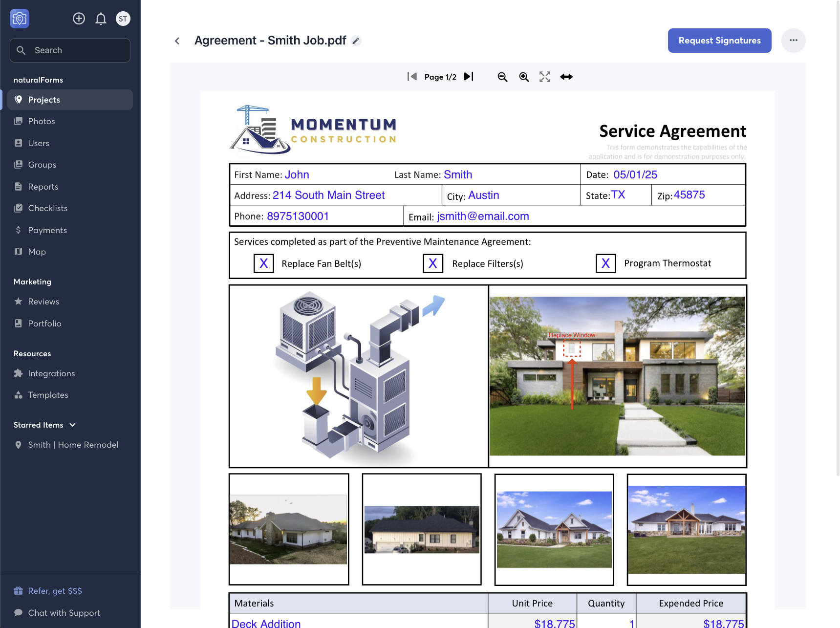The image size is (840, 628).
Task: Open the add new plus icon
Action: pos(79,19)
